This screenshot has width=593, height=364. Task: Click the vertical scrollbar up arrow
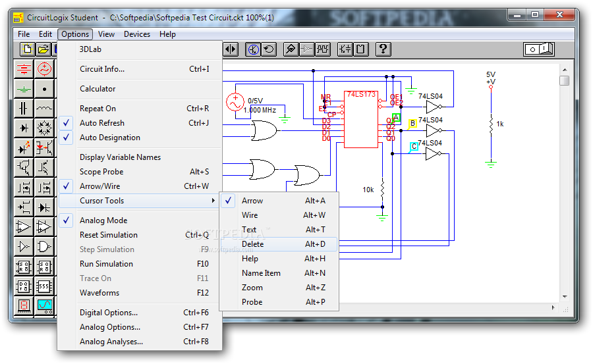[x=565, y=70]
